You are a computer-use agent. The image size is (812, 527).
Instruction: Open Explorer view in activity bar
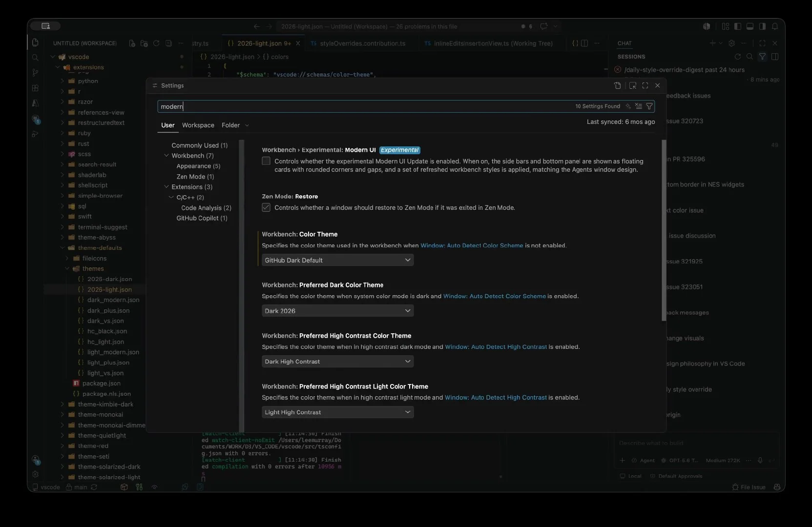tap(35, 42)
